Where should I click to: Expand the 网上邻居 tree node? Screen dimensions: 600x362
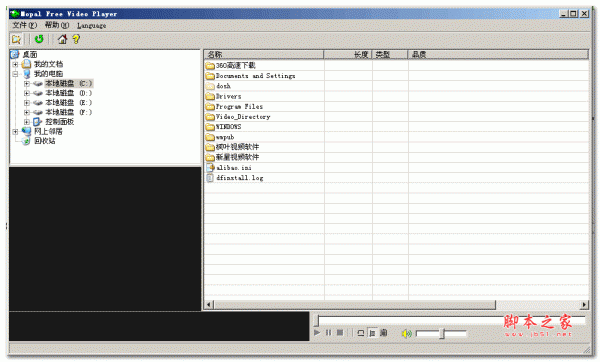tap(15, 131)
